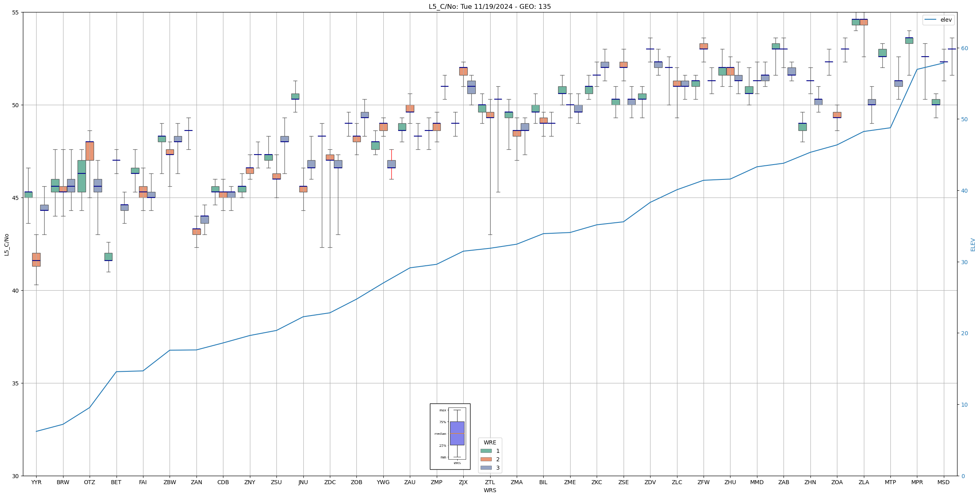Click the 60 tick on right axis
This screenshot has height=497, width=980.
[964, 48]
